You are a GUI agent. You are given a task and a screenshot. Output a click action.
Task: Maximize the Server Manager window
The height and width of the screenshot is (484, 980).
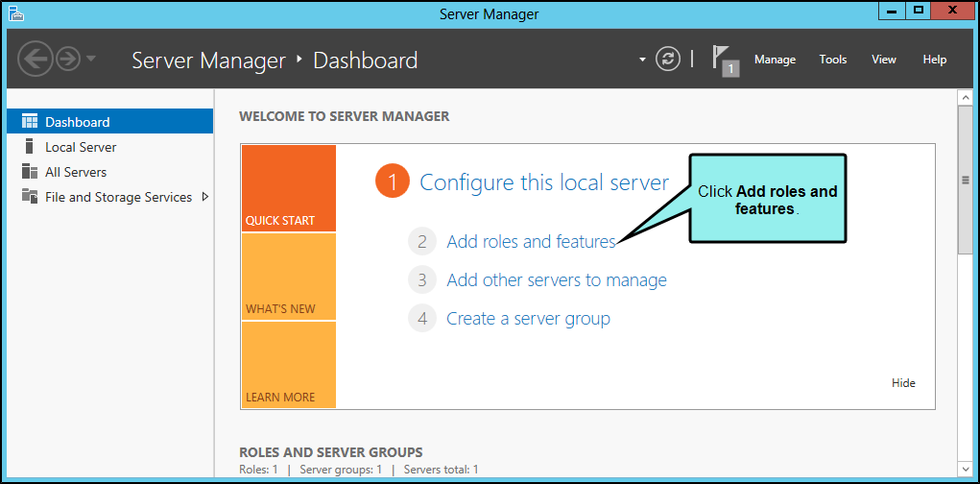[917, 11]
